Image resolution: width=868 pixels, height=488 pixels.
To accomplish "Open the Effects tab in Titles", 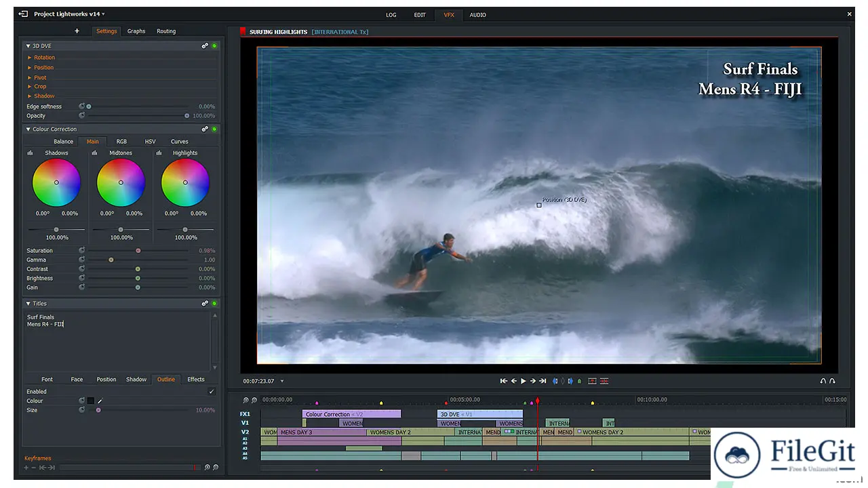I will [196, 380].
